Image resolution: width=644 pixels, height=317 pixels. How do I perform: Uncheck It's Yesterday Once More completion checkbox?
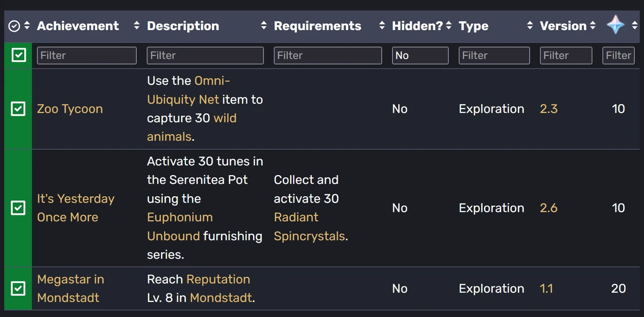point(19,208)
